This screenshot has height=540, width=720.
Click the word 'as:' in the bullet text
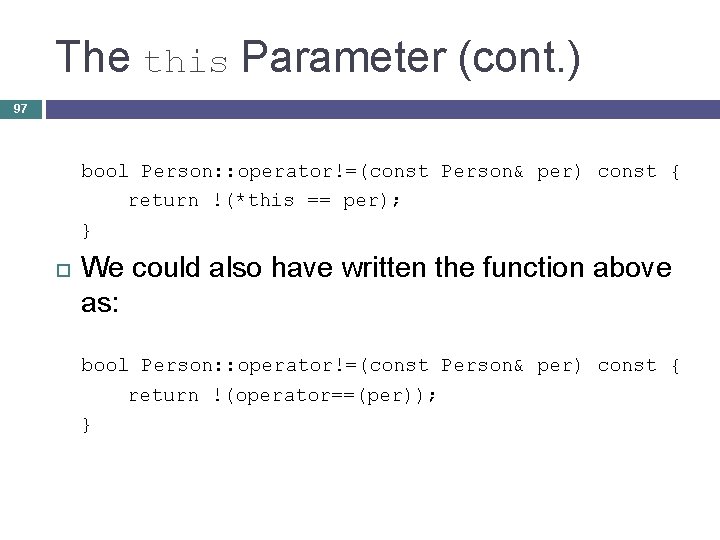pyautogui.click(x=100, y=303)
